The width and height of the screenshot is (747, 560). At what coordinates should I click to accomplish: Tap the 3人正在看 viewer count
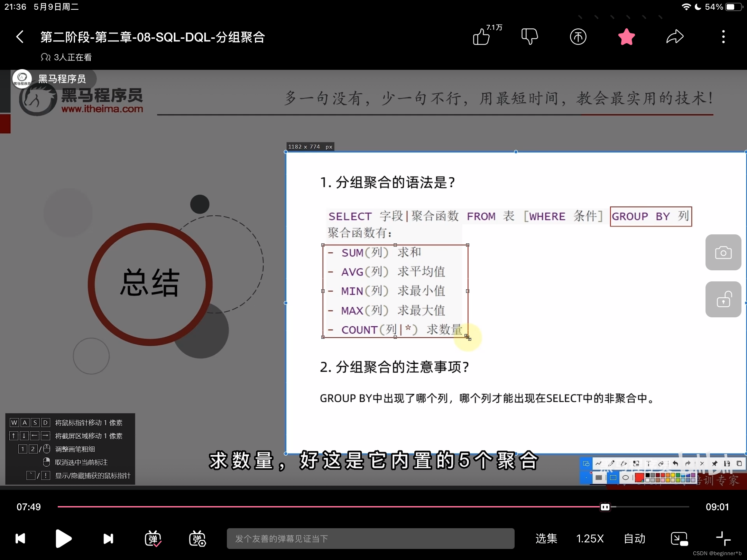point(66,57)
